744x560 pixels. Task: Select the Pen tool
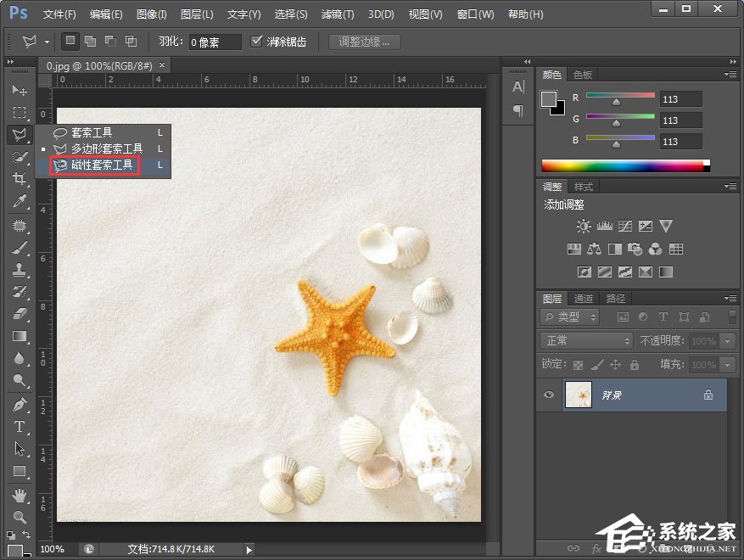19,404
